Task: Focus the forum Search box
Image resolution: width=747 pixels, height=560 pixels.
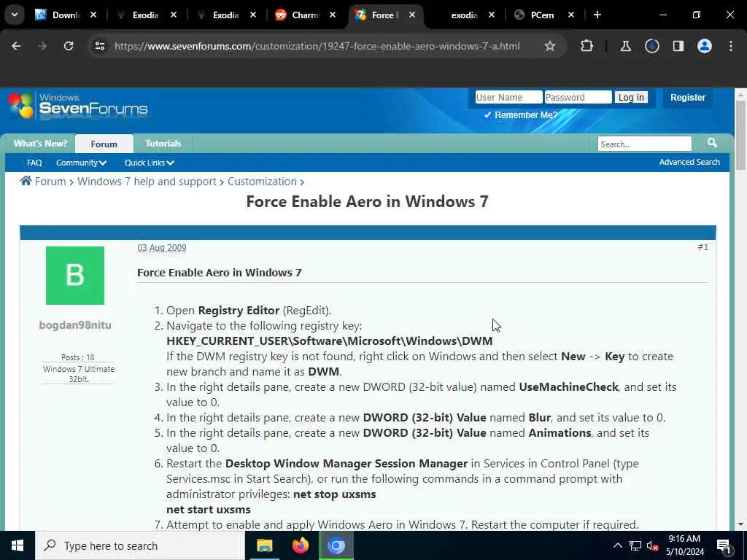Action: coord(644,144)
